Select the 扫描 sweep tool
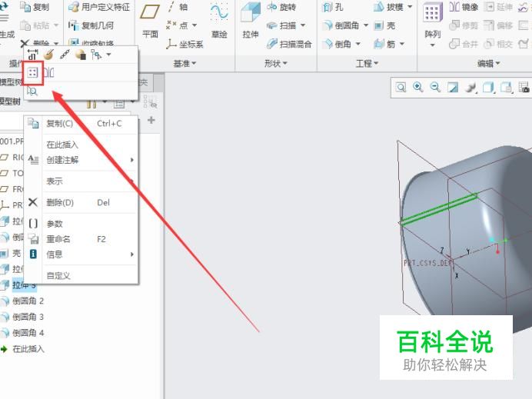532x399 pixels. tap(281, 25)
